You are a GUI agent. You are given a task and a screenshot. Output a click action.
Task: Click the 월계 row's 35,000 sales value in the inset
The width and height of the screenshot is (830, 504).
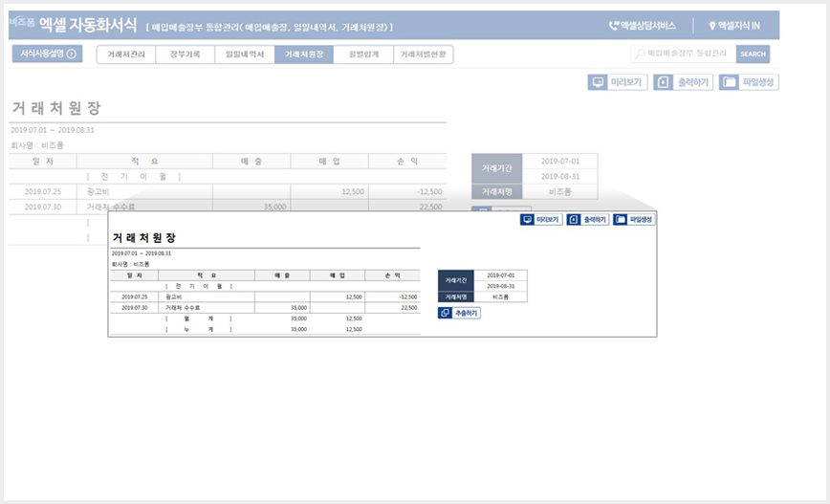click(299, 318)
